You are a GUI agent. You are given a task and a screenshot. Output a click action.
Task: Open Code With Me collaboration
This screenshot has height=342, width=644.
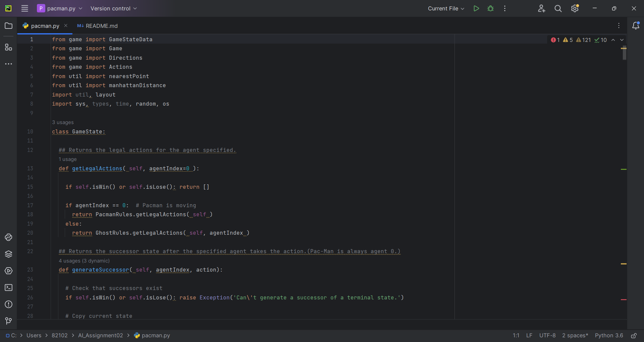[542, 8]
